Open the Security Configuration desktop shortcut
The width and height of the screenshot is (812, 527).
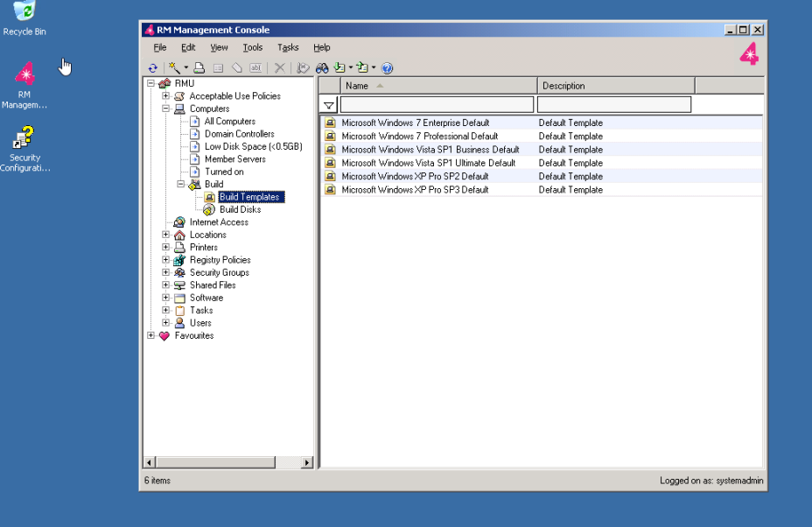click(x=24, y=149)
